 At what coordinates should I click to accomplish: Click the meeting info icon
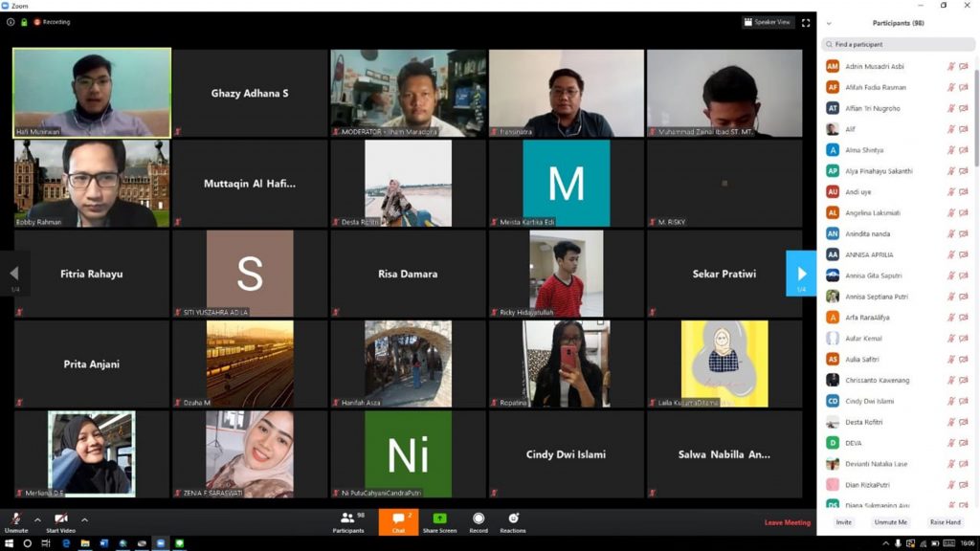(11, 22)
